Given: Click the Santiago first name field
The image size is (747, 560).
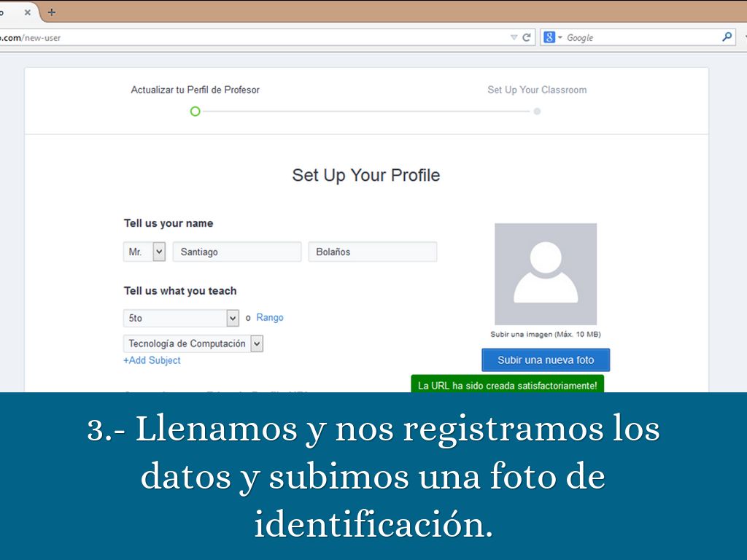Looking at the screenshot, I should [236, 252].
